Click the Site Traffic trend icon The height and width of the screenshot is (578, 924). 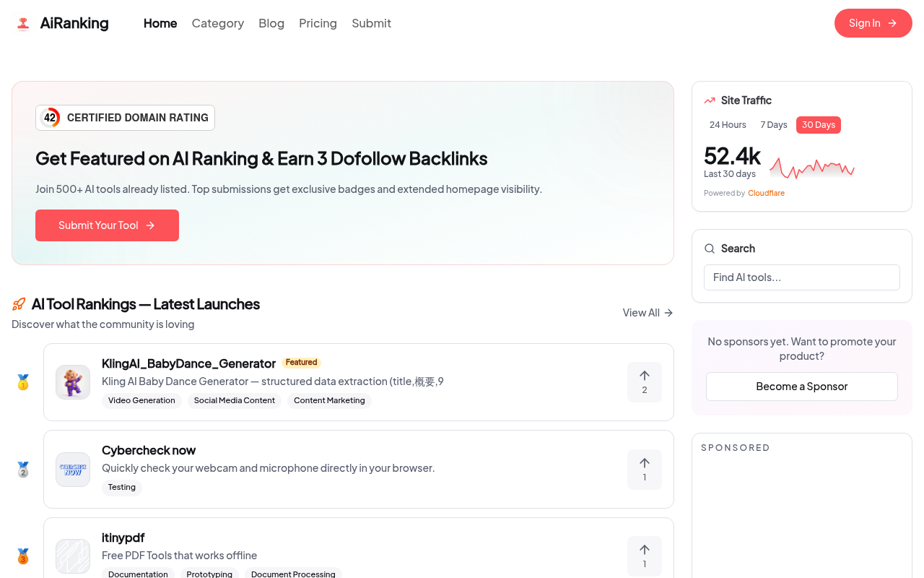pyautogui.click(x=710, y=100)
